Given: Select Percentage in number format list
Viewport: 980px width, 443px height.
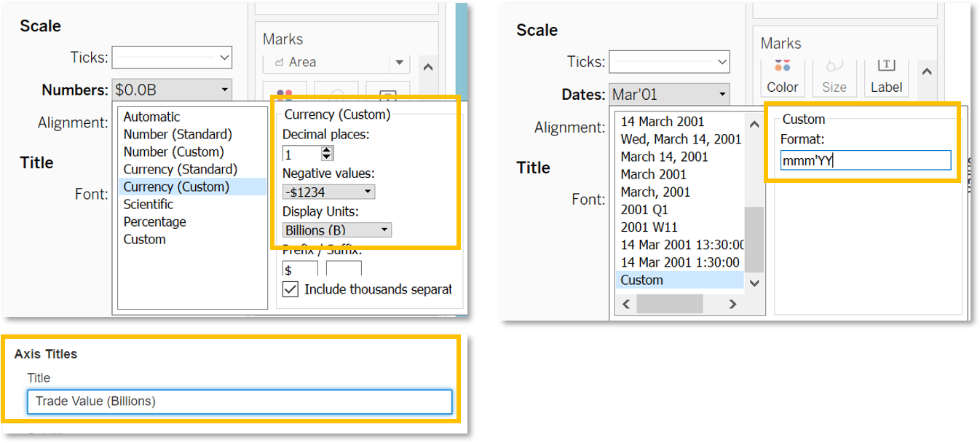Looking at the screenshot, I should (x=154, y=221).
